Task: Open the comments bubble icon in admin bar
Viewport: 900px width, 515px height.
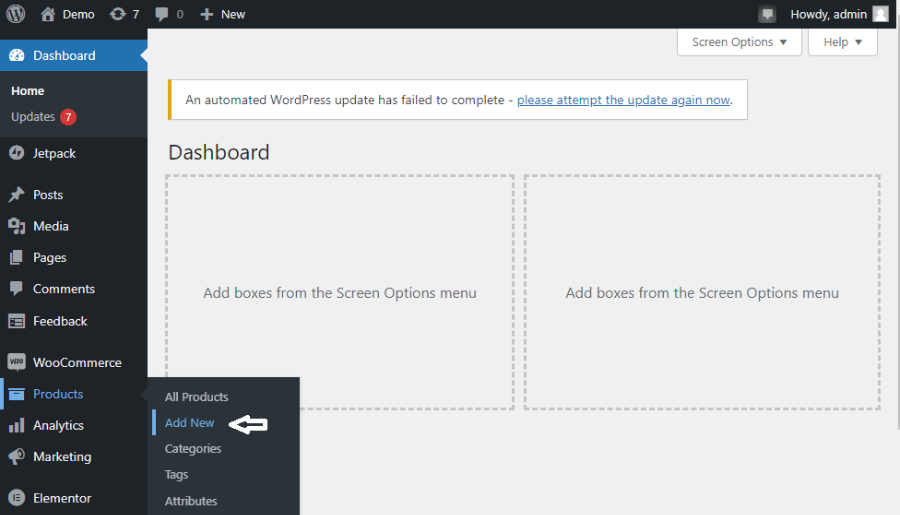Action: [162, 14]
